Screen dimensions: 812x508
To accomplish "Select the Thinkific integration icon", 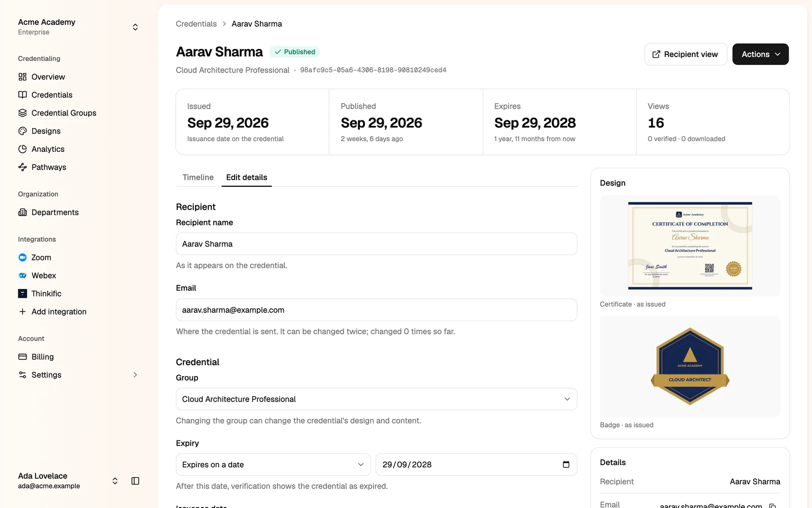I will [22, 294].
